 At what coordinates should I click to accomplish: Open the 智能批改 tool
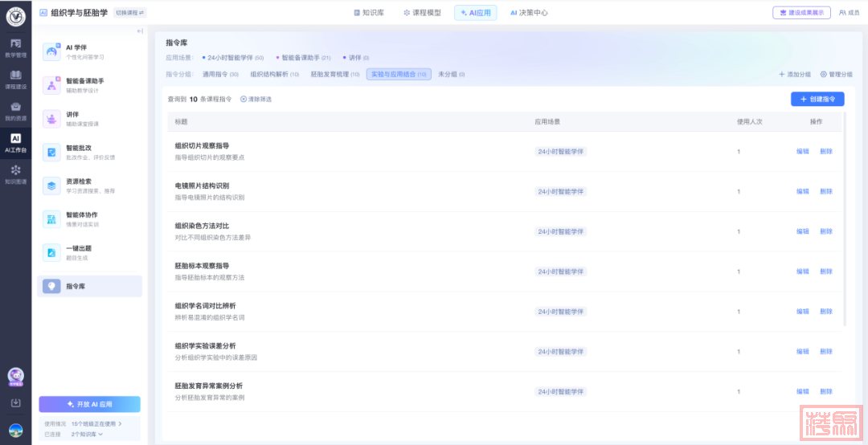[x=52, y=152]
